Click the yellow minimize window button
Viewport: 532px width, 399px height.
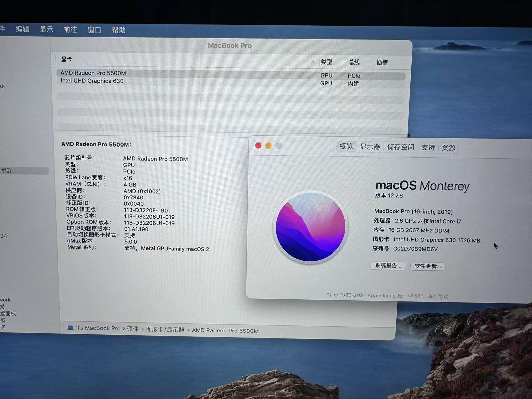(268, 146)
